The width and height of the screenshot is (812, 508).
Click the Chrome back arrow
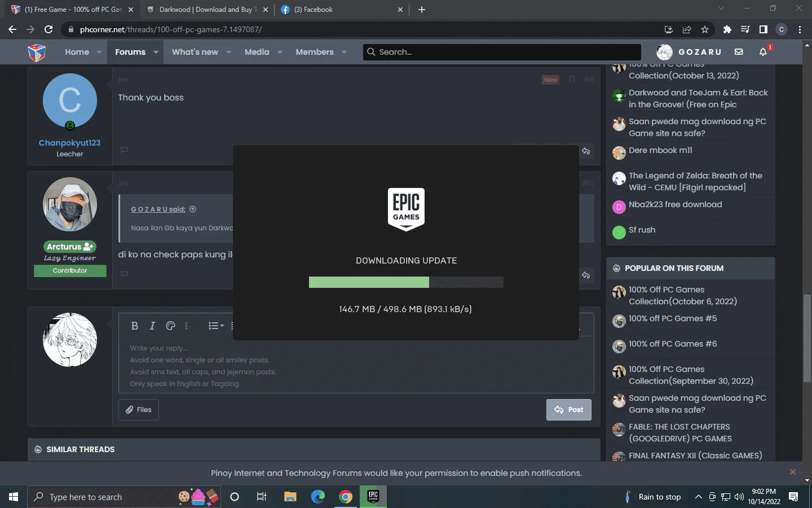[12, 29]
